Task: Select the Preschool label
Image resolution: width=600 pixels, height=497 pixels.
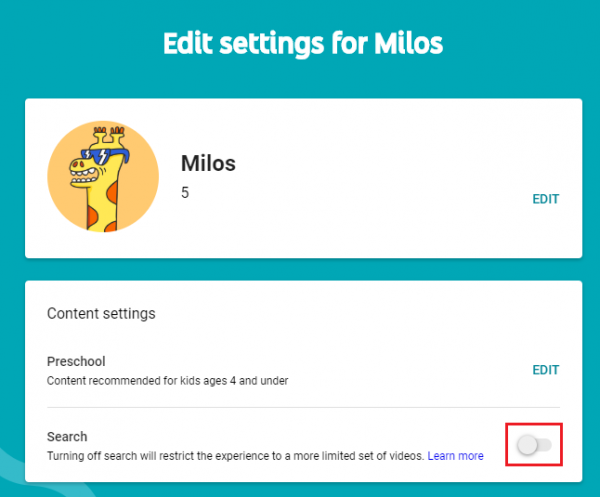Action: click(76, 362)
